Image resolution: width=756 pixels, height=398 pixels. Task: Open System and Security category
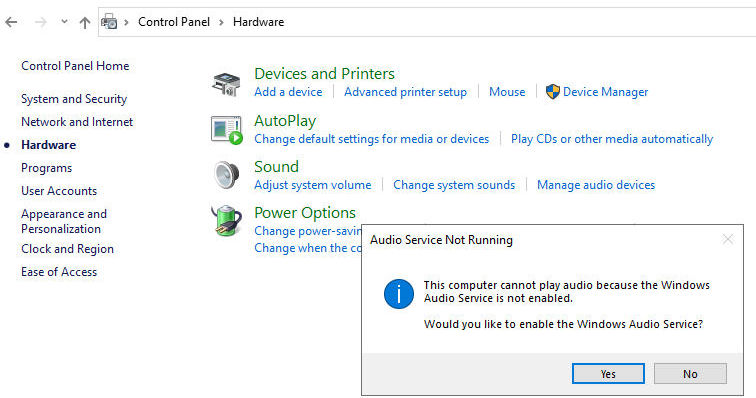coord(74,99)
